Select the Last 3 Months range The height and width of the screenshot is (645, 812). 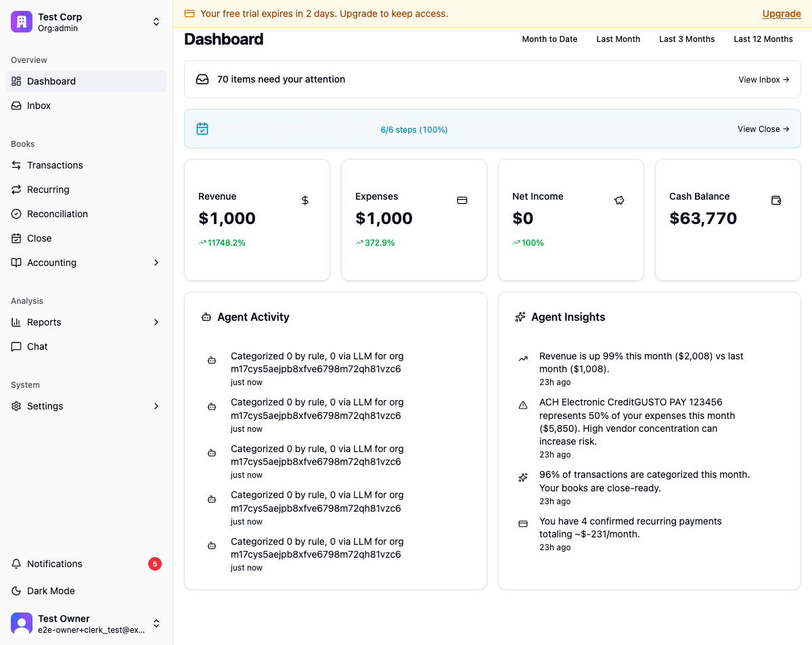tap(687, 39)
